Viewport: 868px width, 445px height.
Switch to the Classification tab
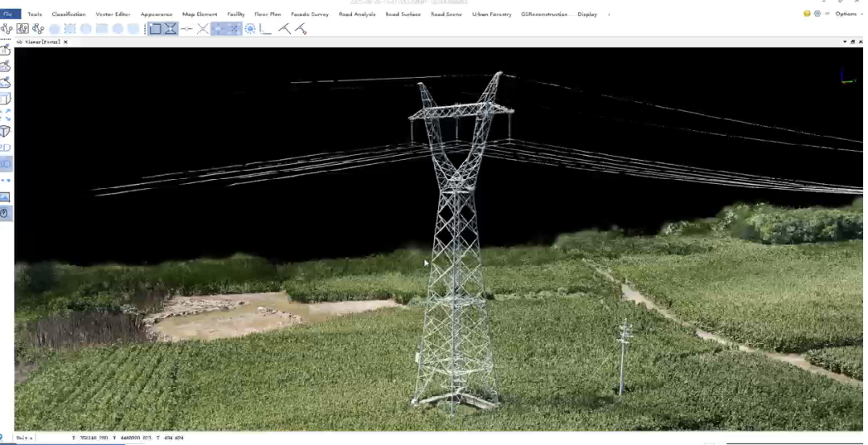coord(68,14)
